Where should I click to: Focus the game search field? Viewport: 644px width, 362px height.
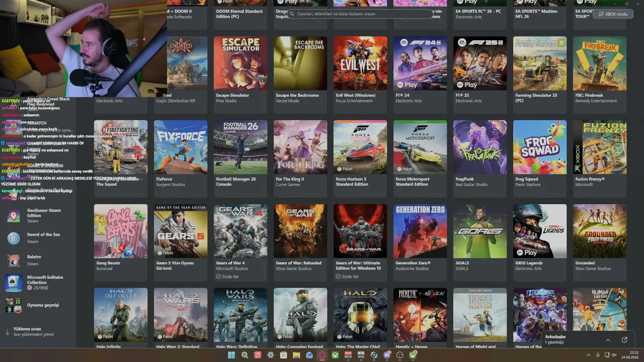[x=360, y=14]
